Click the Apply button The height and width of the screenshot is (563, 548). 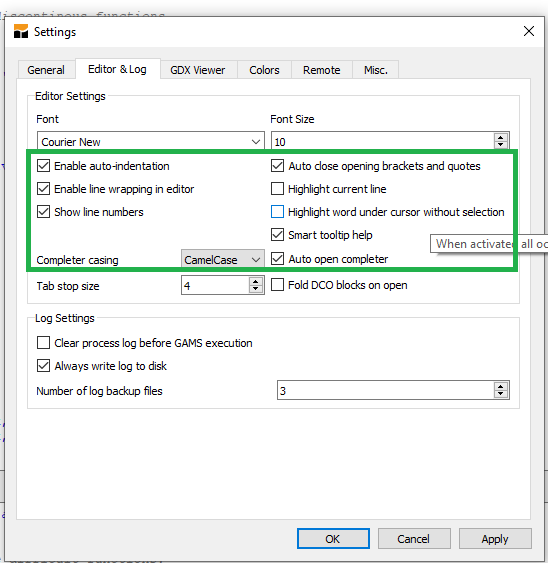coord(495,539)
